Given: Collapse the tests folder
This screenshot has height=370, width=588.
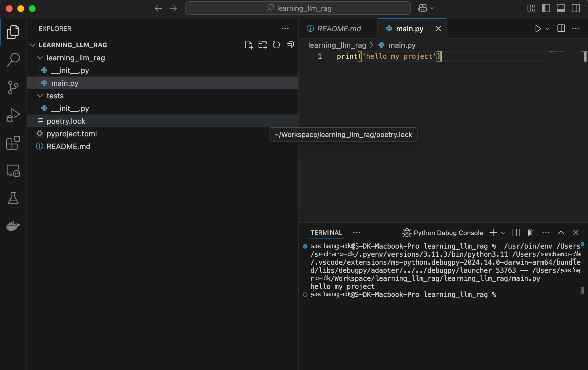Looking at the screenshot, I should 41,96.
